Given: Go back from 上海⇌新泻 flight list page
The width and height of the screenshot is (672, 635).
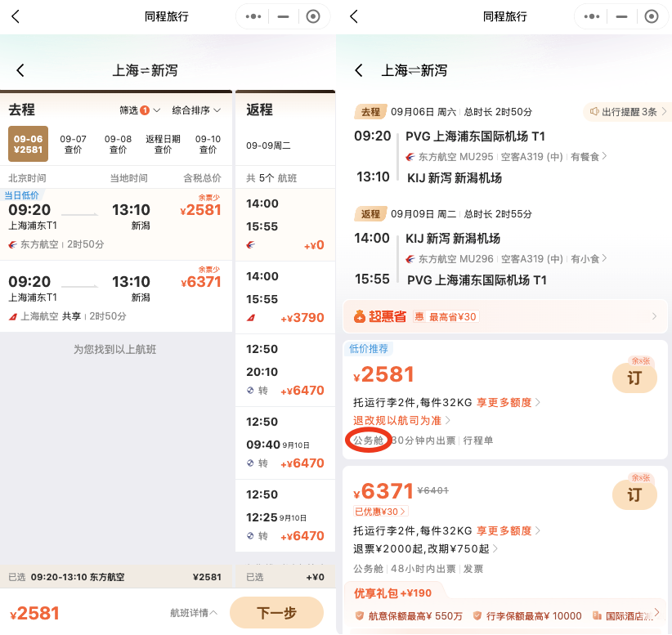Looking at the screenshot, I should click(x=20, y=70).
